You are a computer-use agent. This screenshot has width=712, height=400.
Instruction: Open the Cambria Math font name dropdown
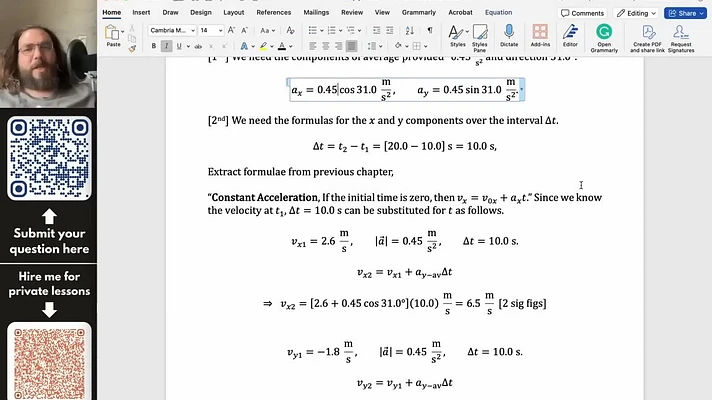click(x=193, y=30)
